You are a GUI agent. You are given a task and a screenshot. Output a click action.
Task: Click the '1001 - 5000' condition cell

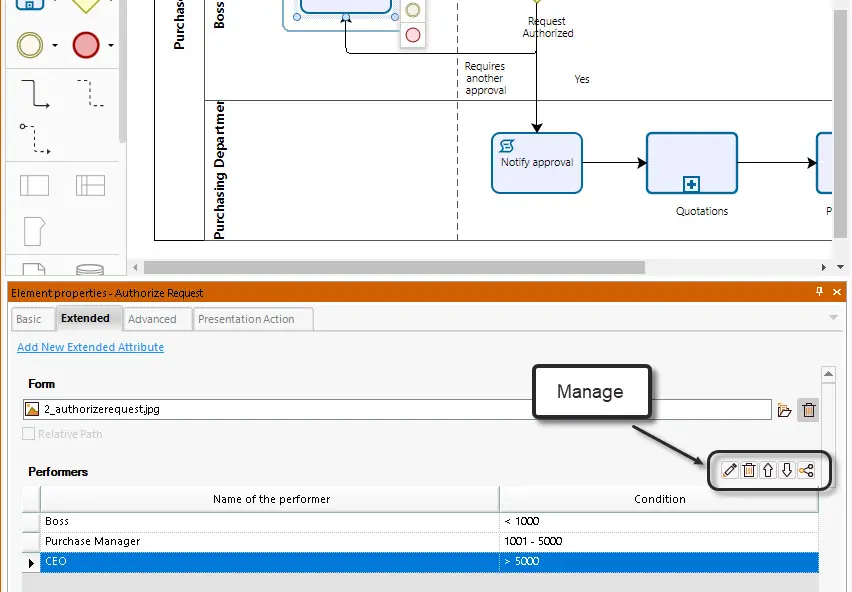click(x=659, y=541)
